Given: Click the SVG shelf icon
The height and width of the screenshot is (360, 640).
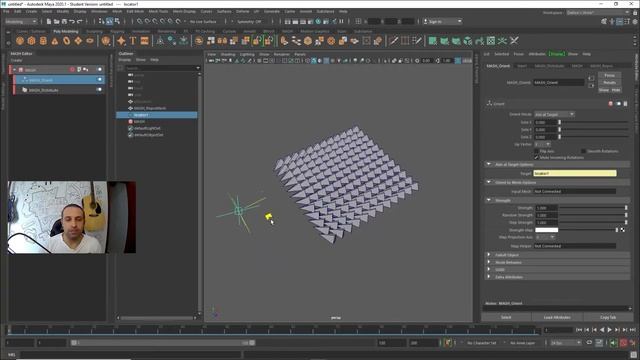Looking at the screenshot, I should (x=144, y=41).
